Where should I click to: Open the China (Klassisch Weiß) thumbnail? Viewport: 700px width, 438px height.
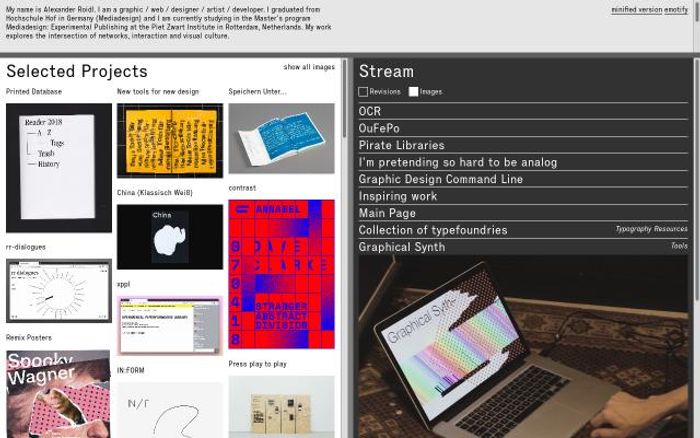pos(169,236)
